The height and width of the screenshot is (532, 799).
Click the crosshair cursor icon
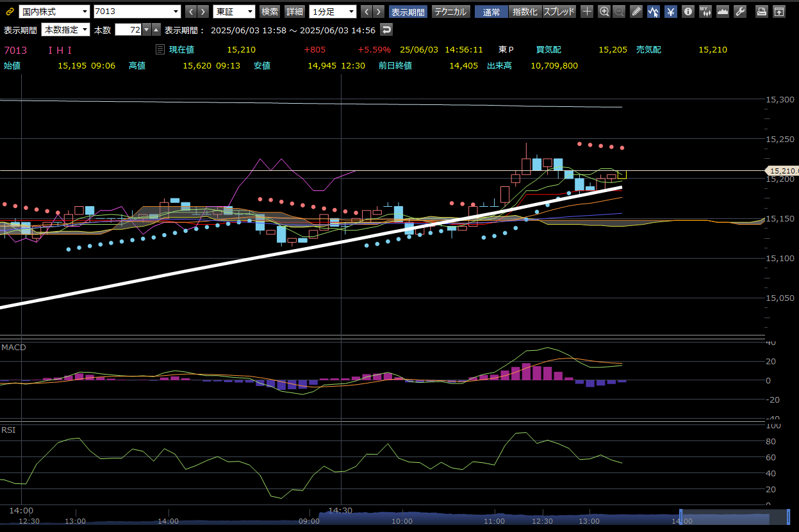tap(587, 12)
